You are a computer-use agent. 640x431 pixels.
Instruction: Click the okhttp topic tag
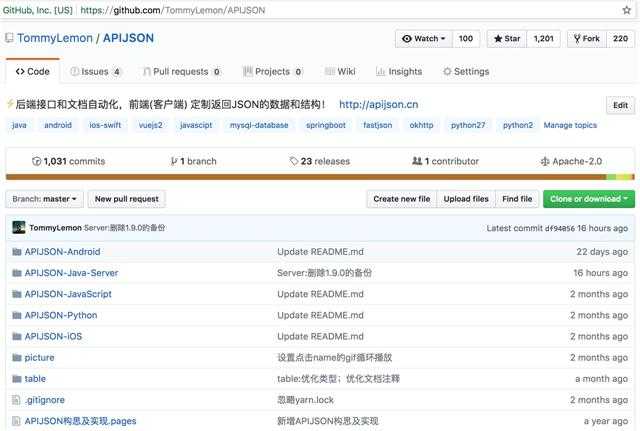(x=421, y=125)
